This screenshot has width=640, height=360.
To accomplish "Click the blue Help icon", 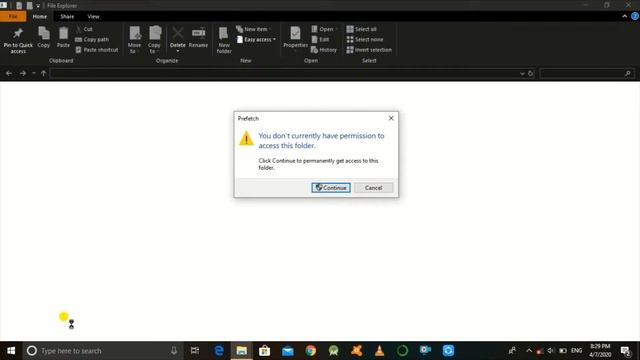I will click(x=635, y=16).
